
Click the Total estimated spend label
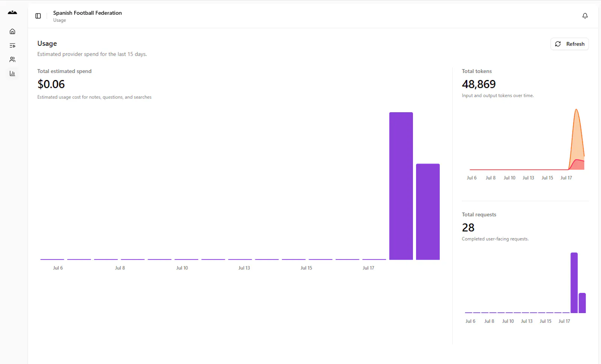(64, 71)
